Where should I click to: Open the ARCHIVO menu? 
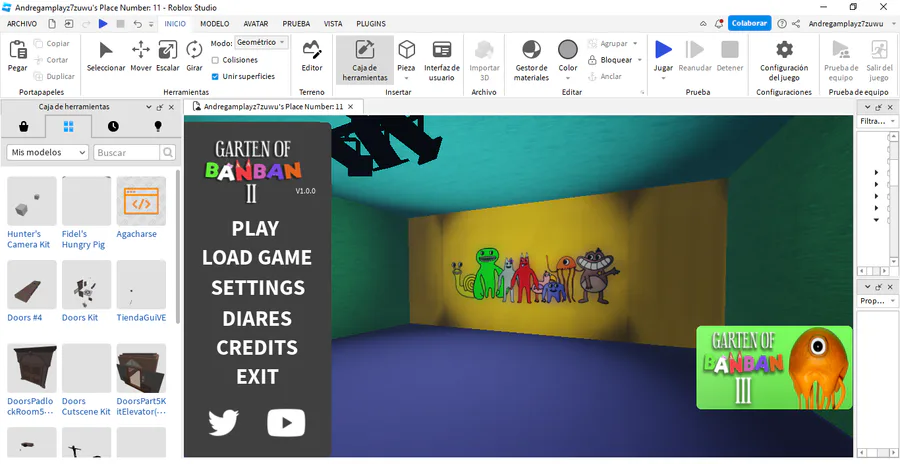[22, 24]
